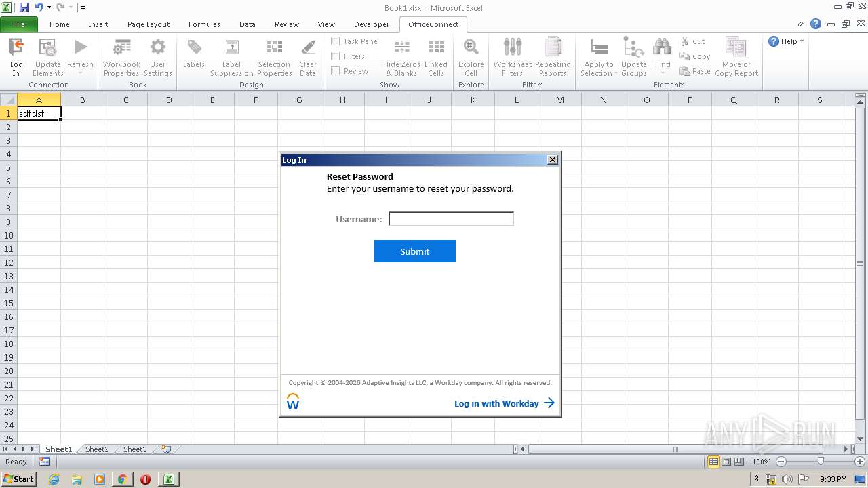Switch to the Formulas tab
Viewport: 868px width, 488px height.
[204, 24]
